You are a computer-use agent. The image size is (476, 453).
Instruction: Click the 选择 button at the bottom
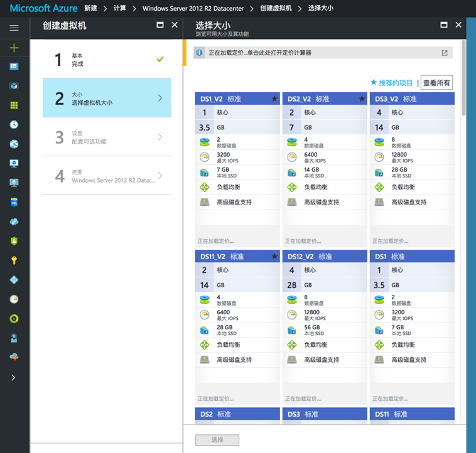coord(217,440)
